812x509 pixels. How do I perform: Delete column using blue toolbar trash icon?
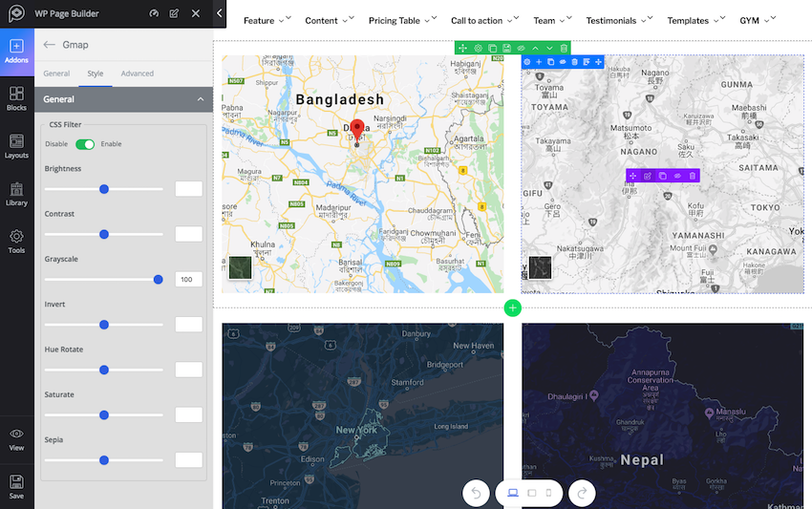click(575, 62)
